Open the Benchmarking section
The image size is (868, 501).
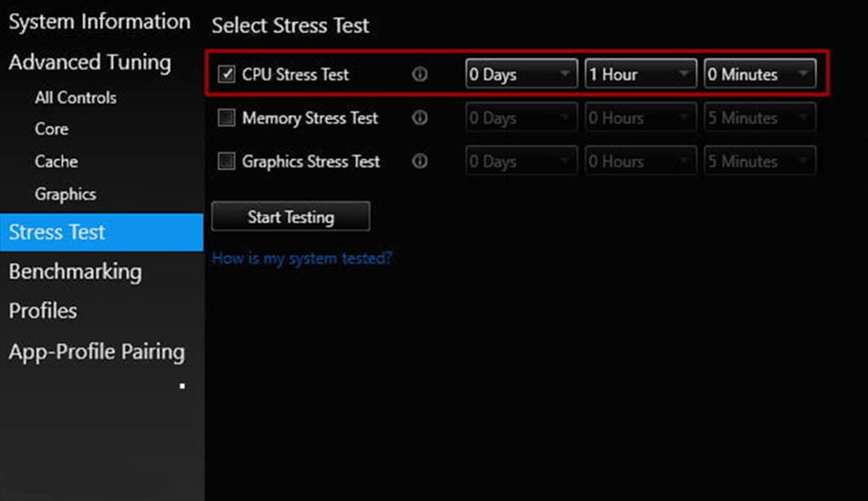[x=75, y=272]
